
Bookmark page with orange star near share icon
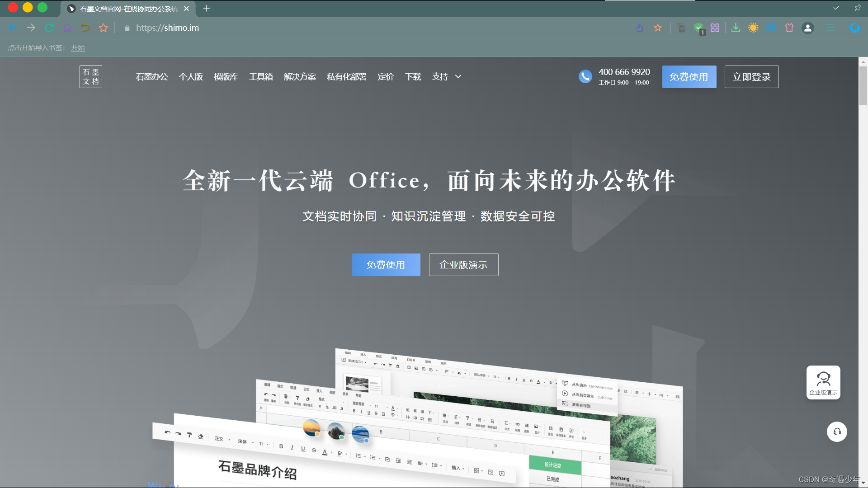click(x=658, y=28)
